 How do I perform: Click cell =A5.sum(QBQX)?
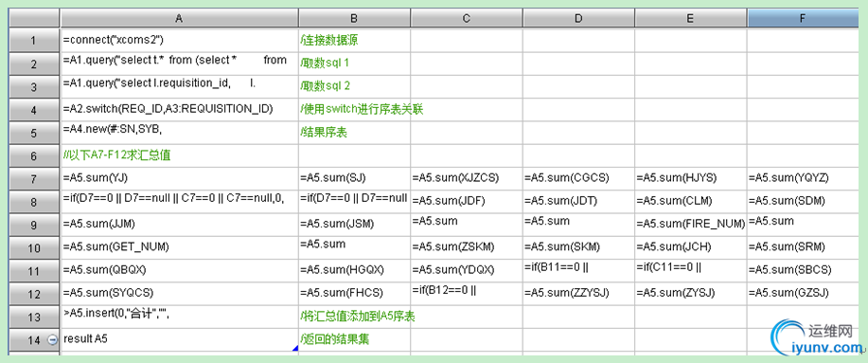(179, 270)
